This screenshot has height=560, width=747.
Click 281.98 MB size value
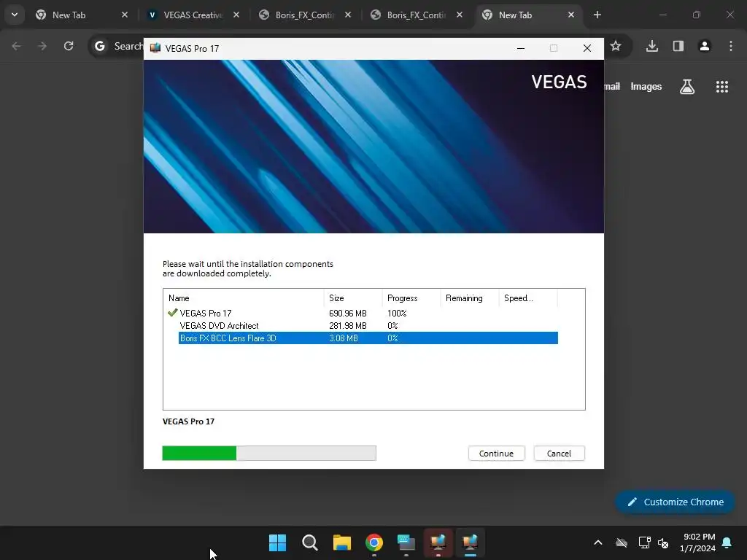pyautogui.click(x=348, y=326)
